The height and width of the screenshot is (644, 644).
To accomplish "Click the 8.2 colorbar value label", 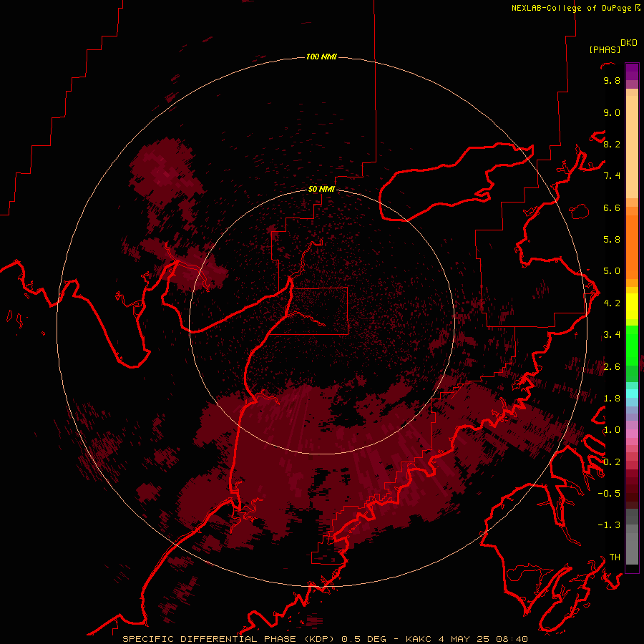I will coord(612,144).
